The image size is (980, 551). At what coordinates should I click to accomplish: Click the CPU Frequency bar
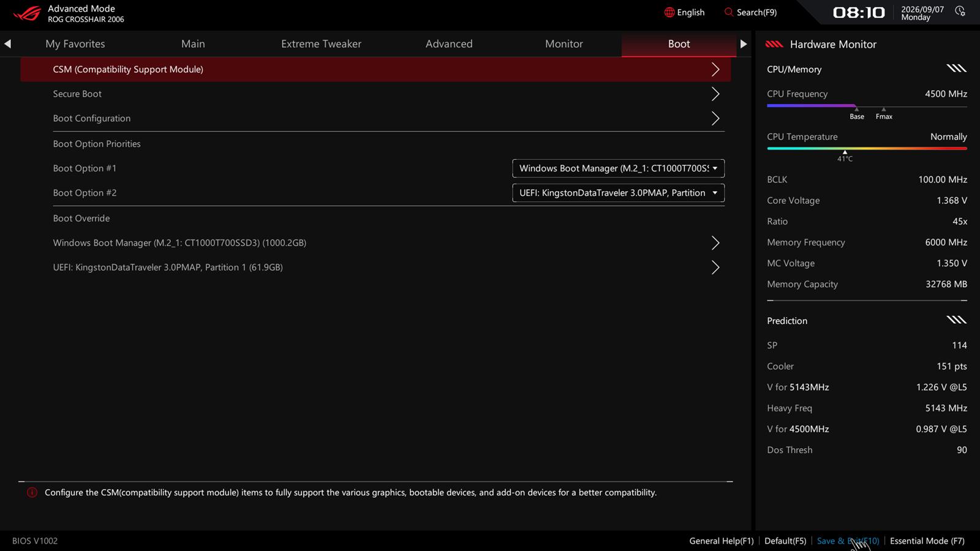[867, 106]
